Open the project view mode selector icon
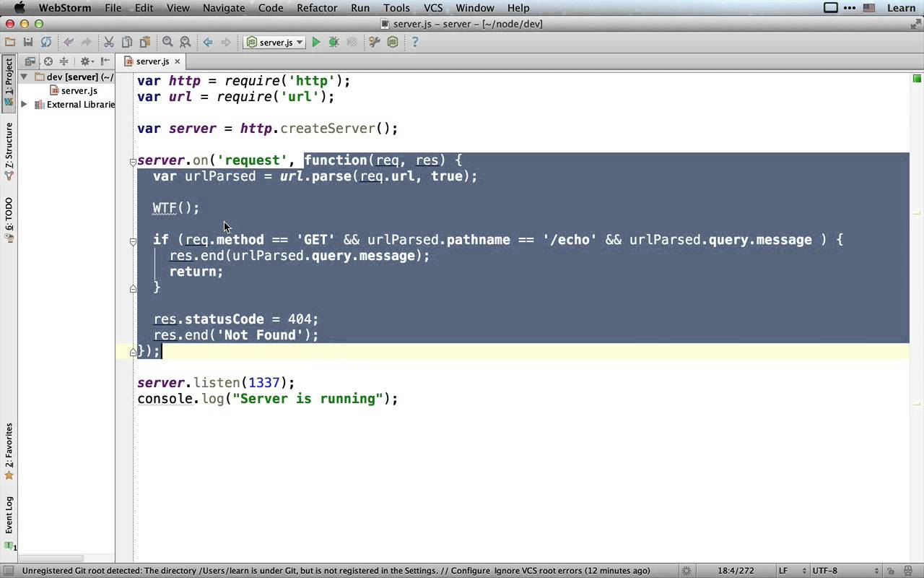924x578 pixels. (30, 61)
